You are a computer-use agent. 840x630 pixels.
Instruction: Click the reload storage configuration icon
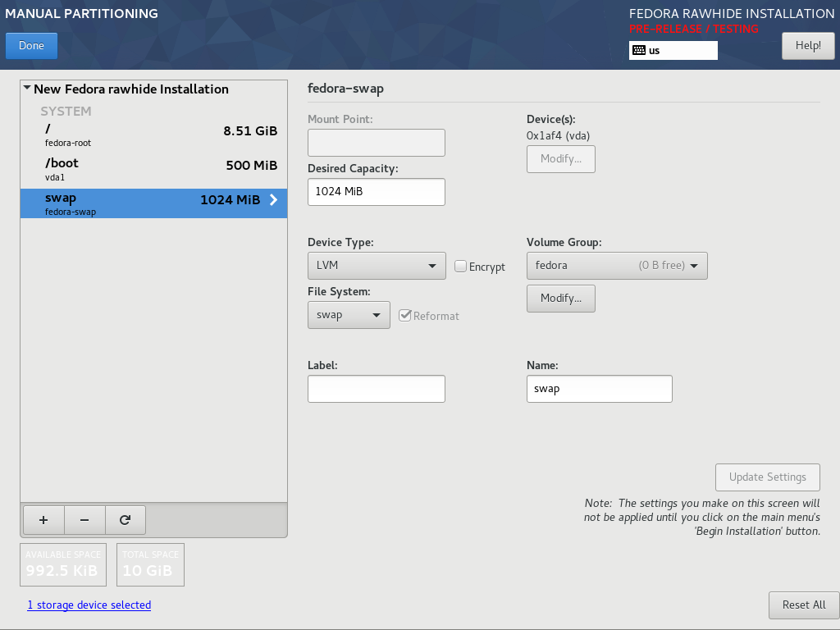[x=126, y=519]
